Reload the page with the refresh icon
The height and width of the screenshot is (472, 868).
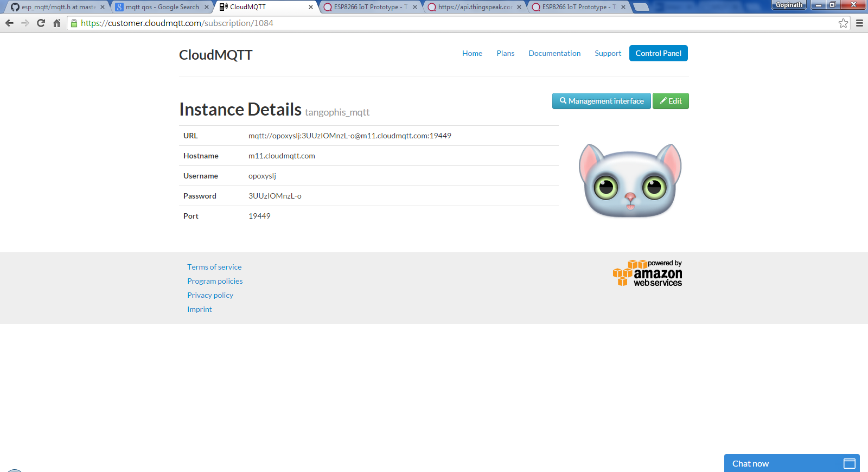tap(41, 23)
